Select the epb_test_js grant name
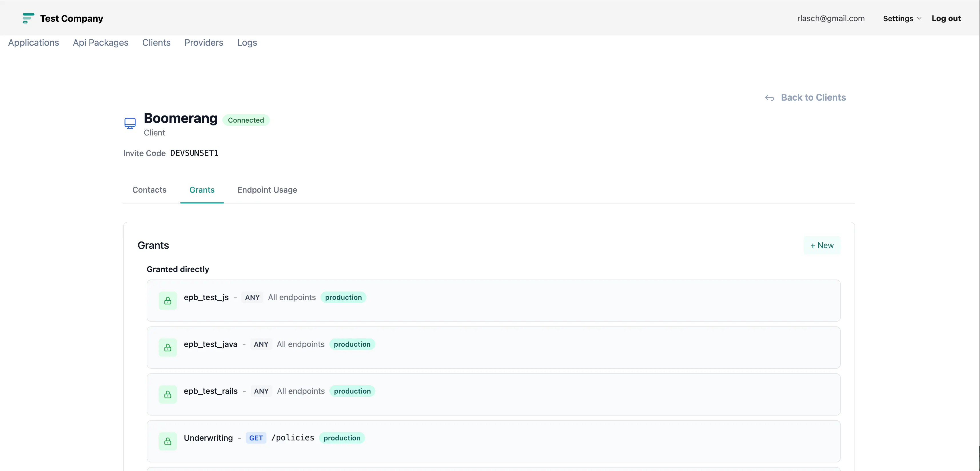 (x=206, y=298)
